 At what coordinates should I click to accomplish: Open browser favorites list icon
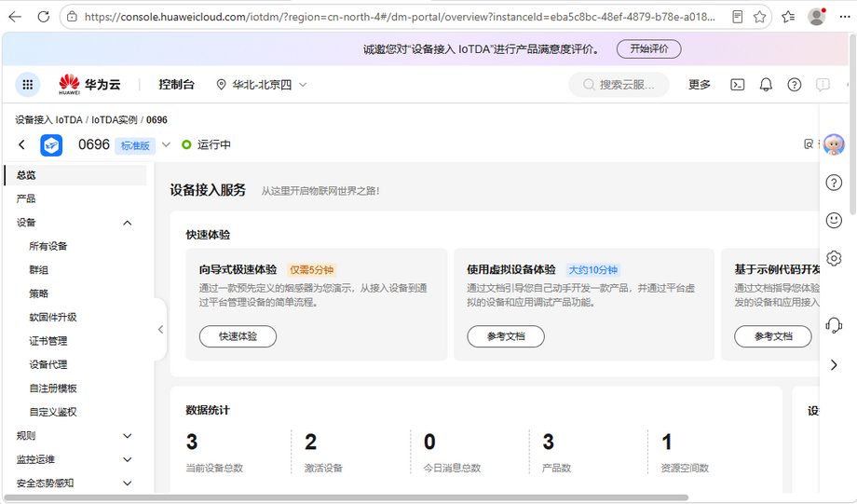pos(787,17)
